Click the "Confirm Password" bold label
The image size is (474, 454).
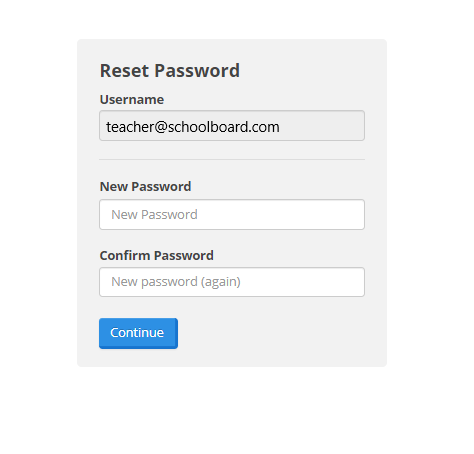[157, 256]
